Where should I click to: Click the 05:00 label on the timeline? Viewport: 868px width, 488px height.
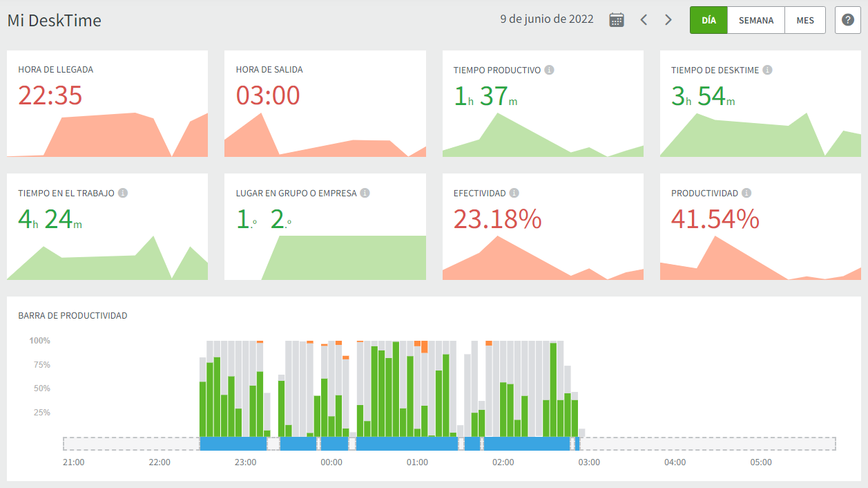761,462
